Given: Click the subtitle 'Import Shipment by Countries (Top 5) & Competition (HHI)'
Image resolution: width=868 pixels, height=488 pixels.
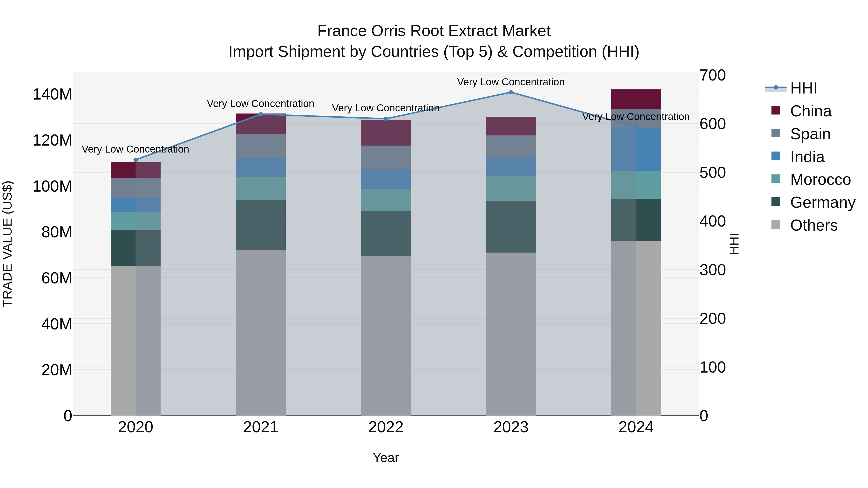Looking at the screenshot, I should click(434, 52).
